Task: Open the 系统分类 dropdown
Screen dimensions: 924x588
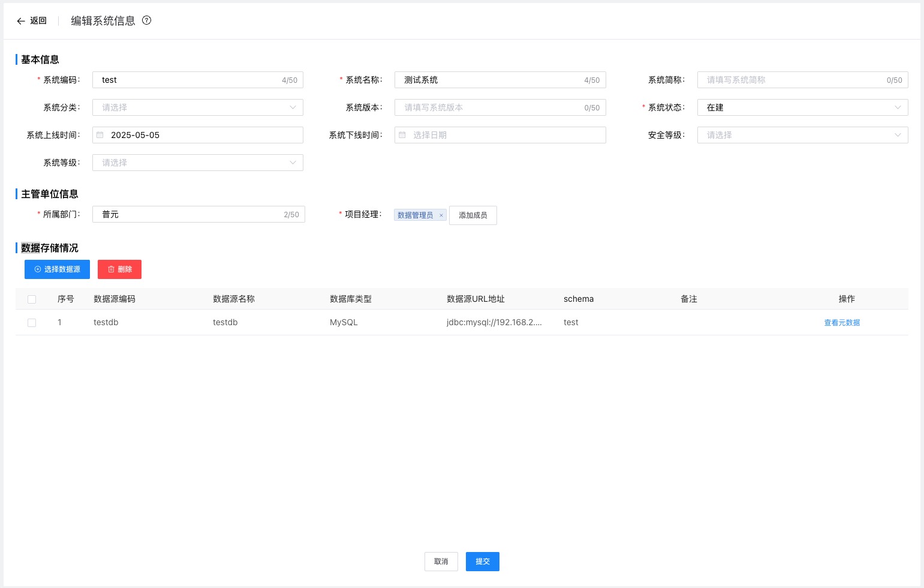Action: [x=198, y=107]
